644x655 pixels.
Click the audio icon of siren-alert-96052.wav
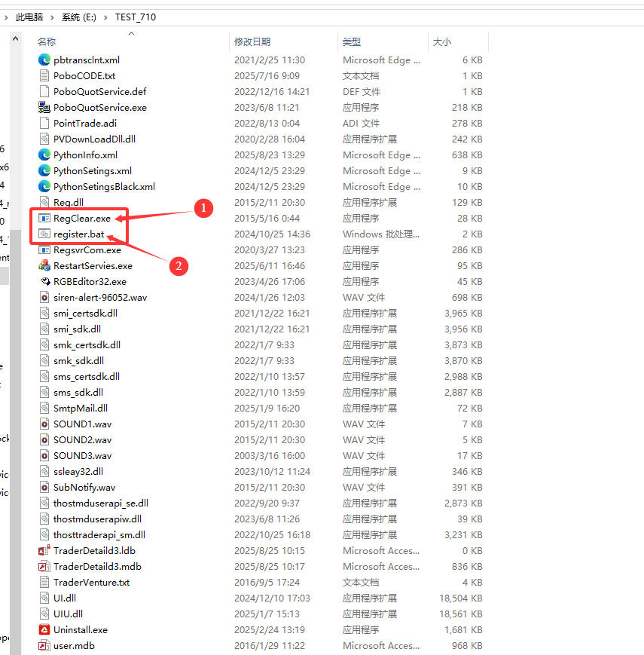tap(44, 298)
